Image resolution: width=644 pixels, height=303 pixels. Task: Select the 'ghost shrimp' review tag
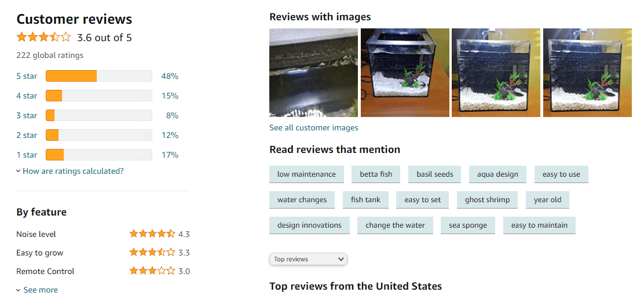487,200
